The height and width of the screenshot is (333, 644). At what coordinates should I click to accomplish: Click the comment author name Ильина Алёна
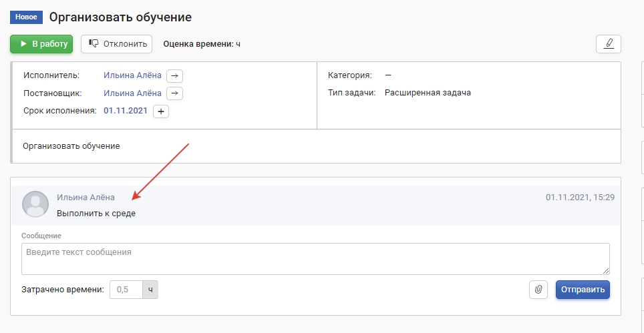(86, 198)
